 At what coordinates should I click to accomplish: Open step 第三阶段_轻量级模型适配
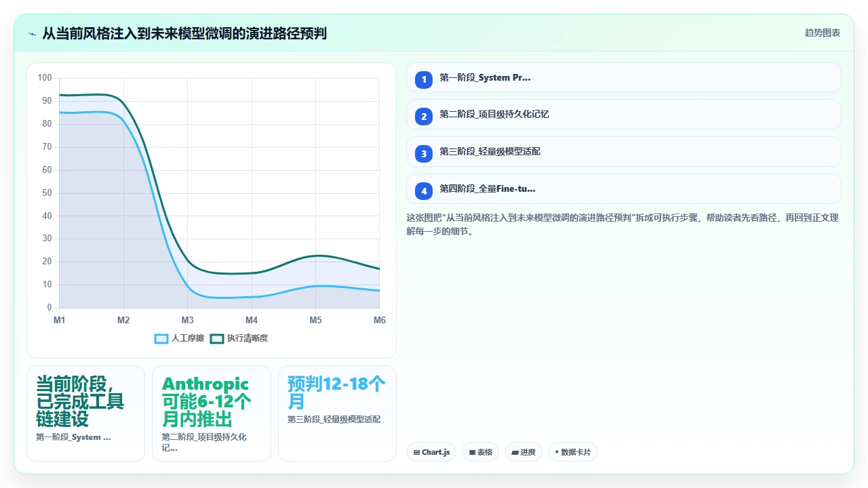(x=624, y=152)
